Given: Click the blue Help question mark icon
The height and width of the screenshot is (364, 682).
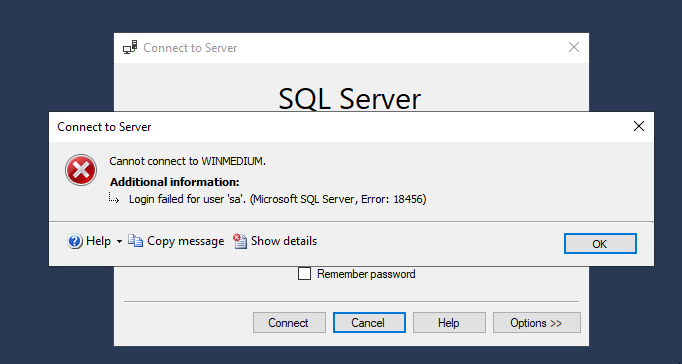Looking at the screenshot, I should click(75, 241).
